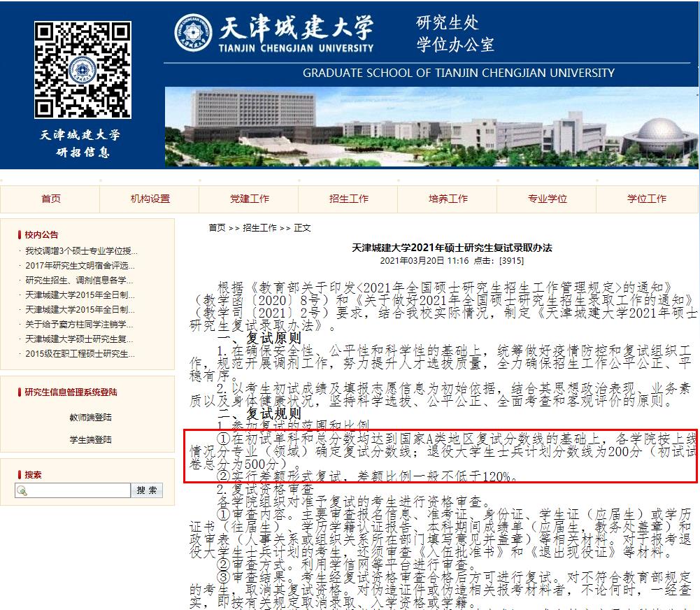Select 招生工作 in the navigation bar
The width and height of the screenshot is (700, 610).
pos(348,199)
